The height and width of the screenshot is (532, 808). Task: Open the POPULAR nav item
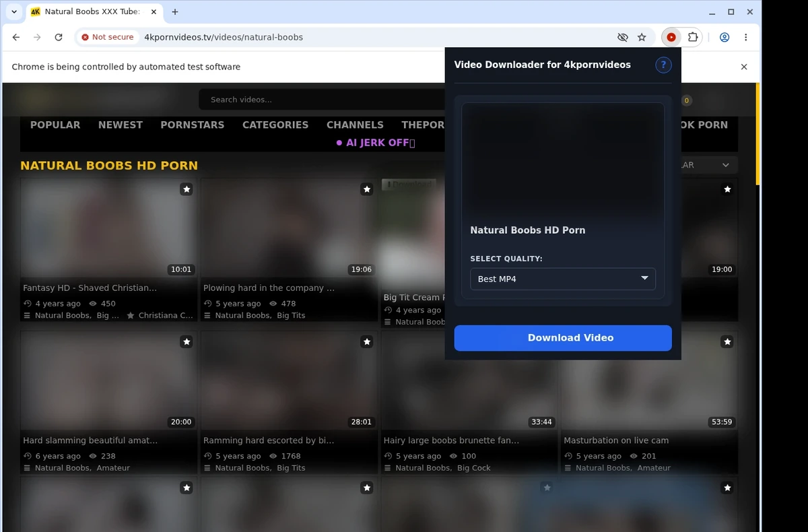tap(55, 125)
